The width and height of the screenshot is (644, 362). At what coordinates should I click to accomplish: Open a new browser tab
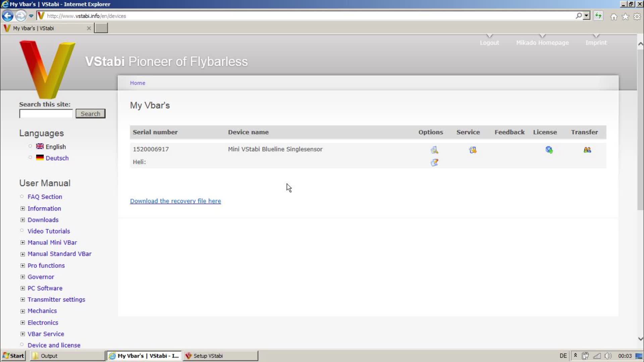(101, 28)
